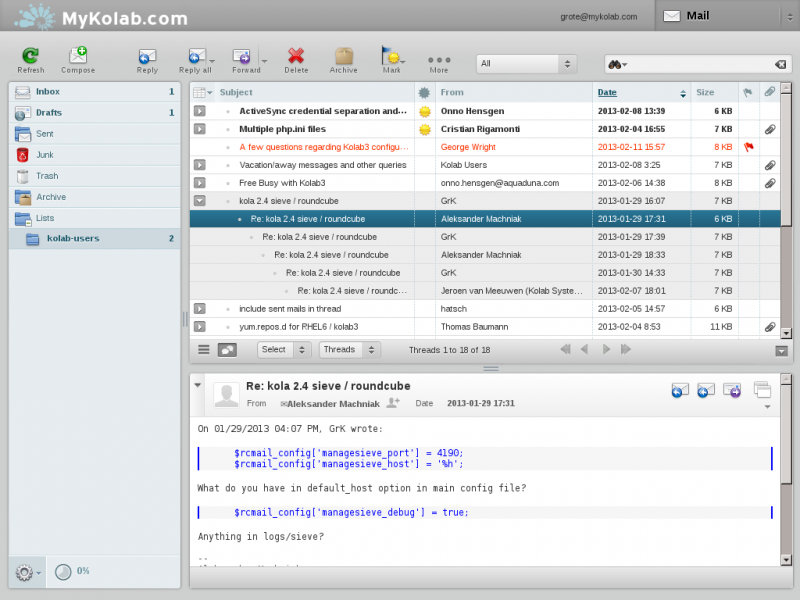Toggle message headers disclosure triangle
This screenshot has width=800, height=600.
(x=197, y=385)
